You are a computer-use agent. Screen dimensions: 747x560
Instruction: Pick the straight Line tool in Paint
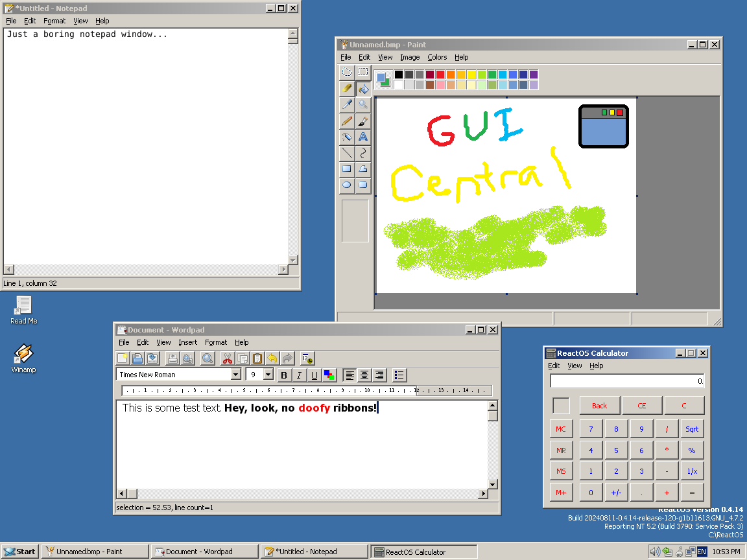(x=347, y=153)
